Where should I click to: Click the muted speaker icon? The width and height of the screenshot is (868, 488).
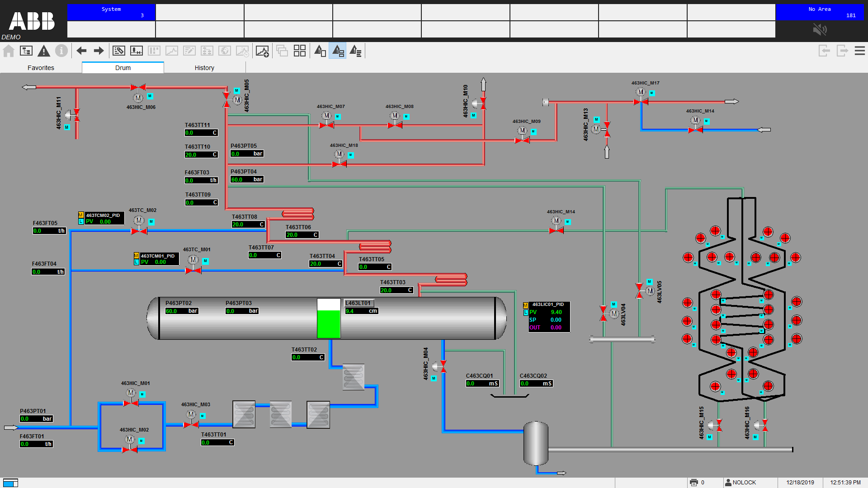click(819, 30)
